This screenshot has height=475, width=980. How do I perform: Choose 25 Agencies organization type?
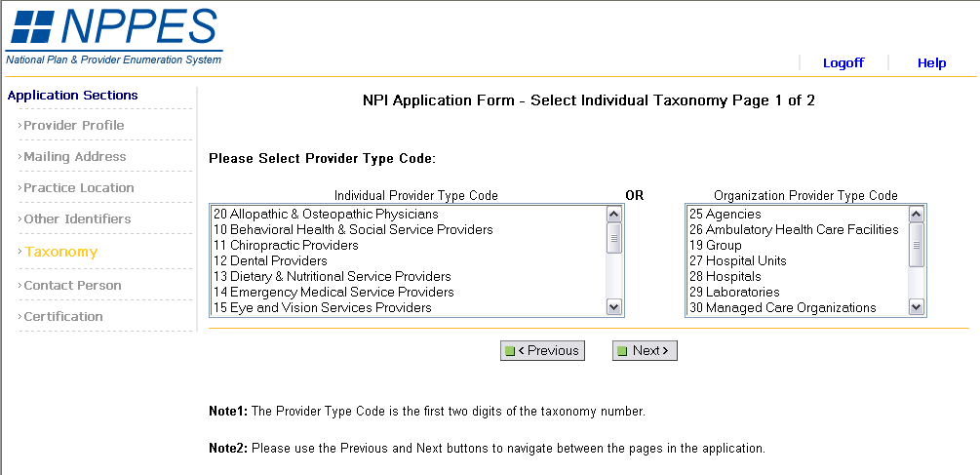[x=725, y=214]
